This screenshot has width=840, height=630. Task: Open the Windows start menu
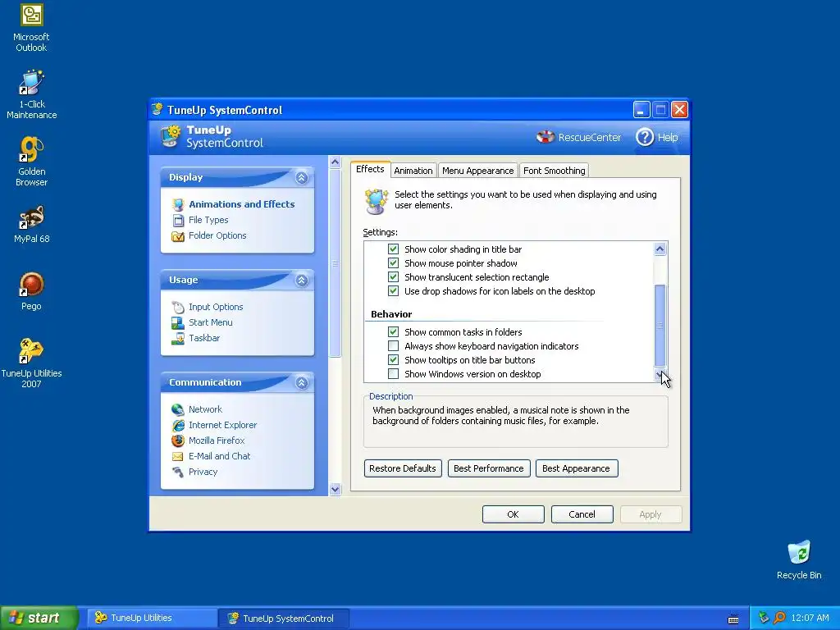click(x=39, y=619)
